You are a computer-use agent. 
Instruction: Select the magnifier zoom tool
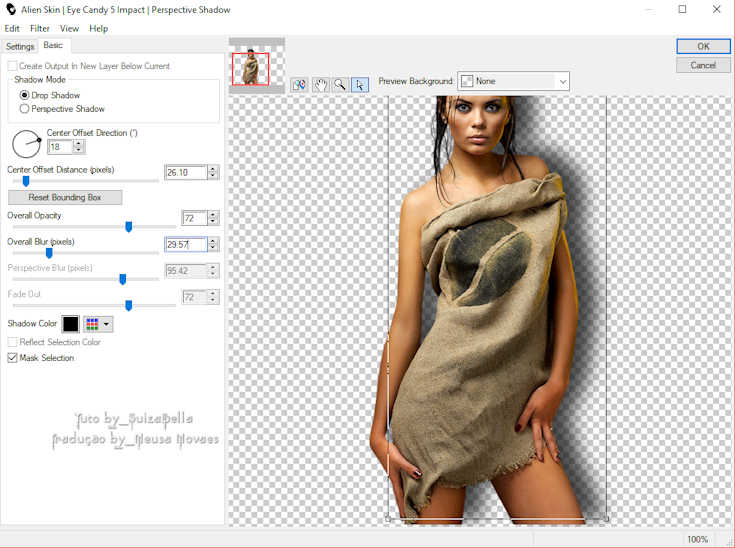tap(340, 84)
